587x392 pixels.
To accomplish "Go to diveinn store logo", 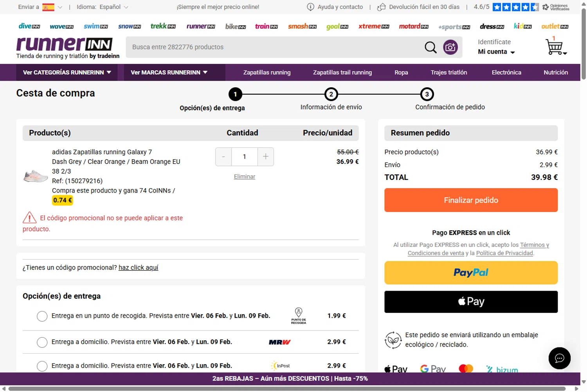I will pyautogui.click(x=29, y=26).
